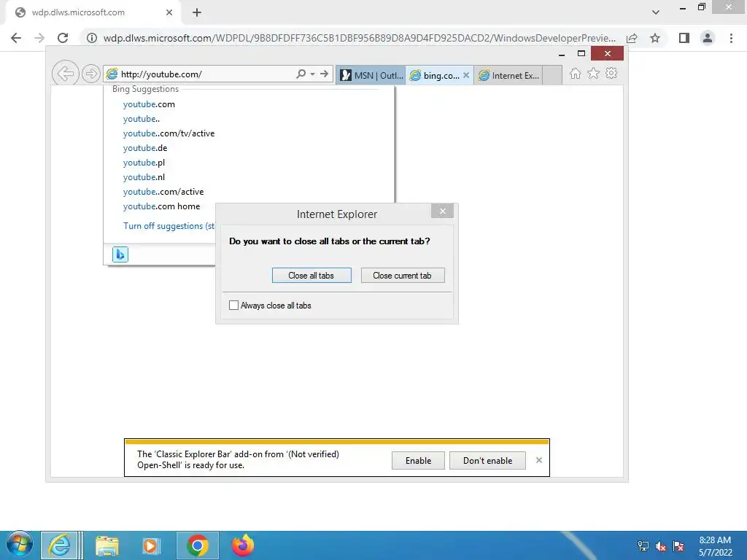Open Chrome three-dot menu

pyautogui.click(x=731, y=38)
